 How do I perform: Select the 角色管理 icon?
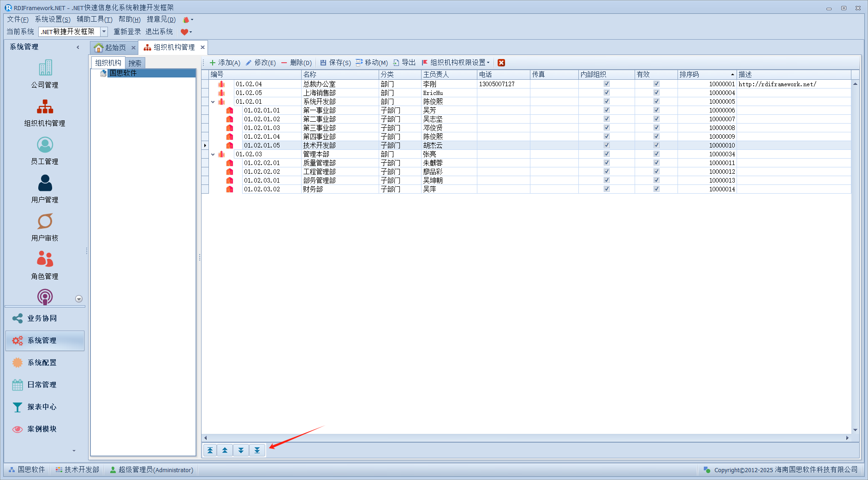[x=45, y=260]
